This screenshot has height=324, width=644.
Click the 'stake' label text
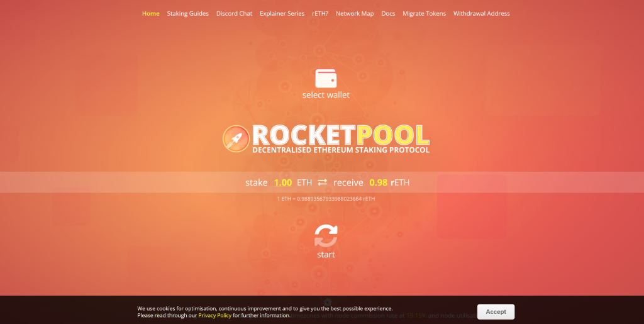tap(257, 182)
